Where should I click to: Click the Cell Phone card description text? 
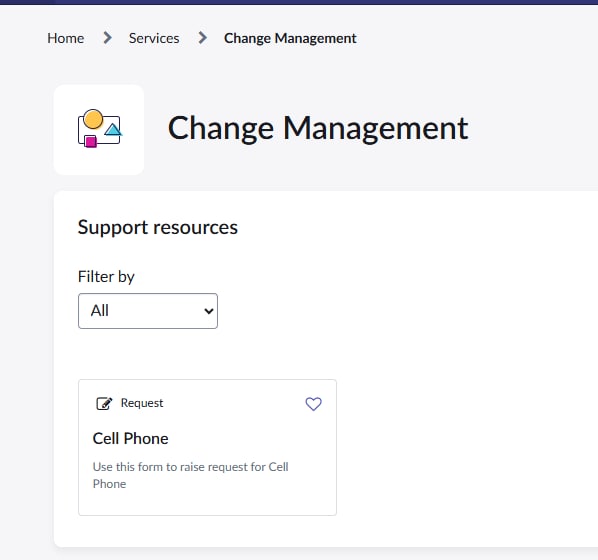pos(190,475)
